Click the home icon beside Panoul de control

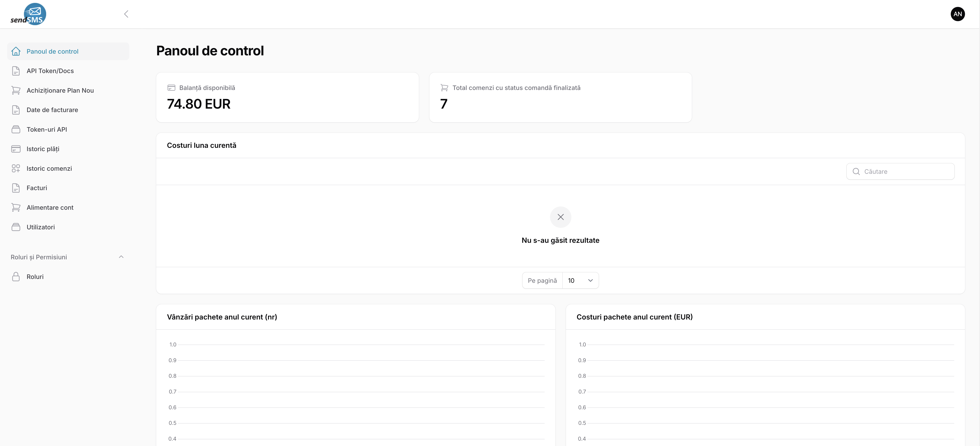click(16, 51)
